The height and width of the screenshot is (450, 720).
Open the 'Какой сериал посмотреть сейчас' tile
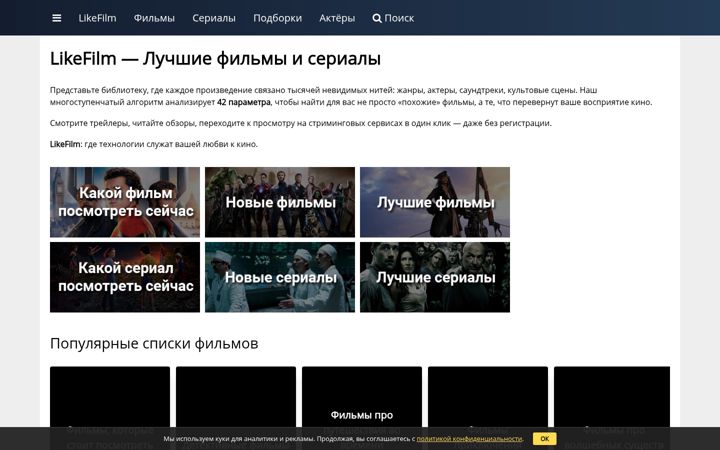pyautogui.click(x=125, y=277)
